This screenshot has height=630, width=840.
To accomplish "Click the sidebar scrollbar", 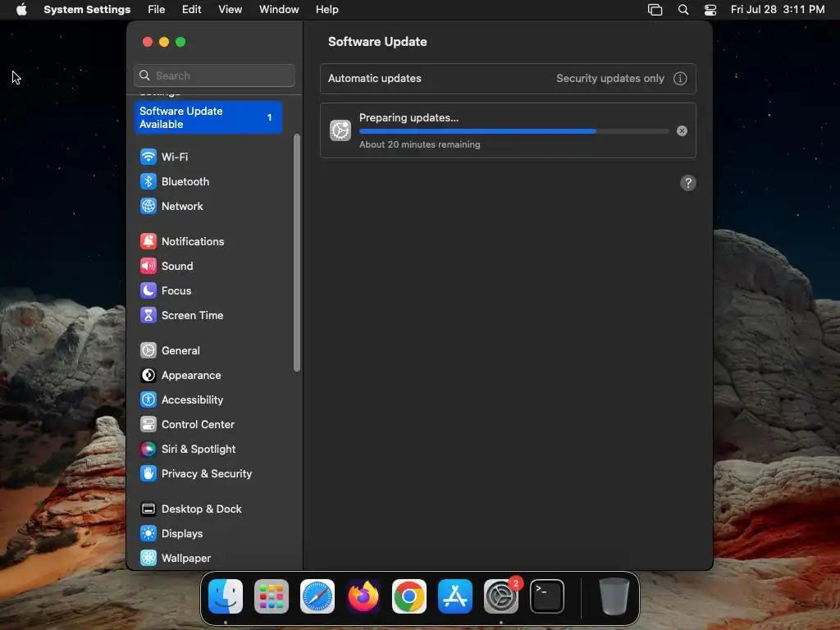I will (x=297, y=253).
